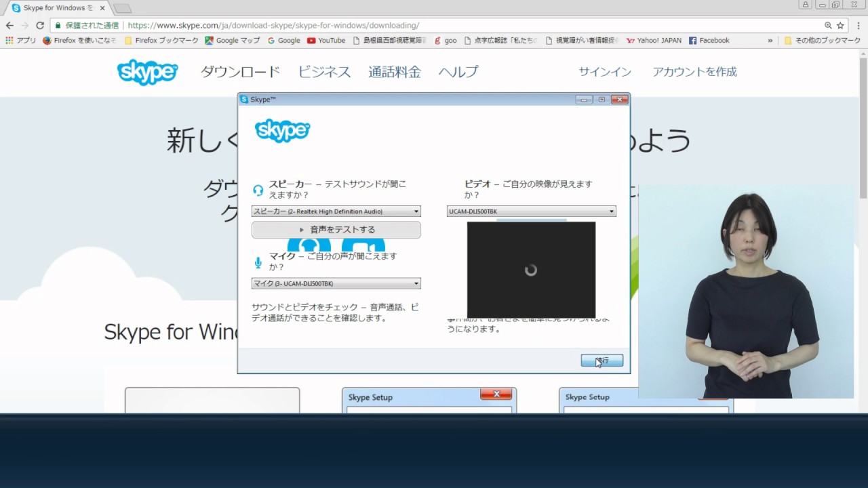Open the ビジネス menu item

coord(324,72)
